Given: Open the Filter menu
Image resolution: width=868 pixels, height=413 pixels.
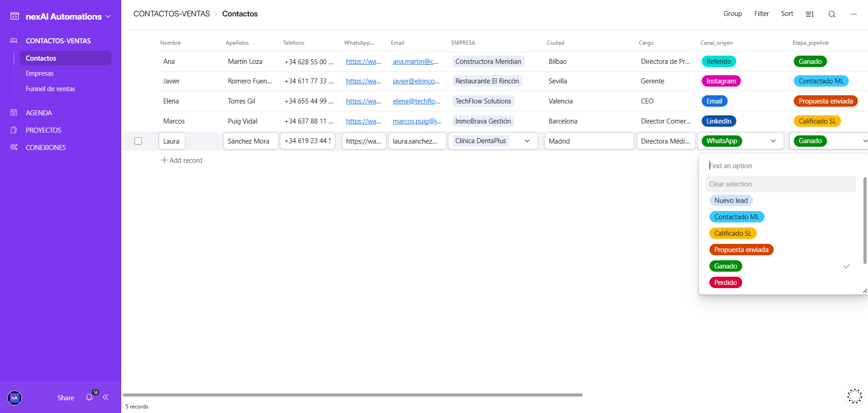Looking at the screenshot, I should (761, 14).
